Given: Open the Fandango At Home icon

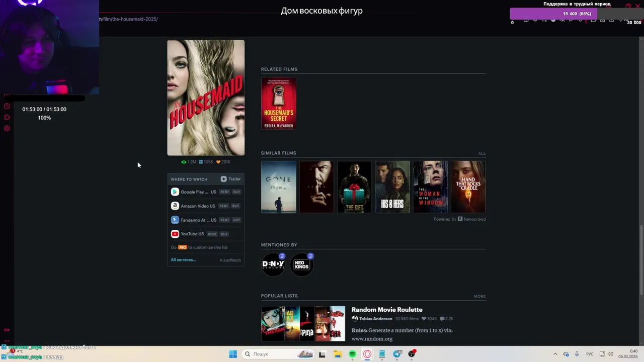Looking at the screenshot, I should [175, 220].
